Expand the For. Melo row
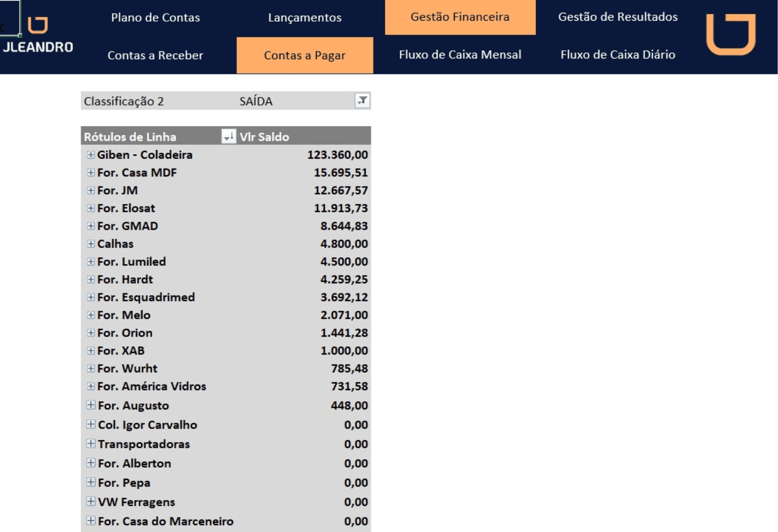This screenshot has width=778, height=532. click(x=91, y=315)
